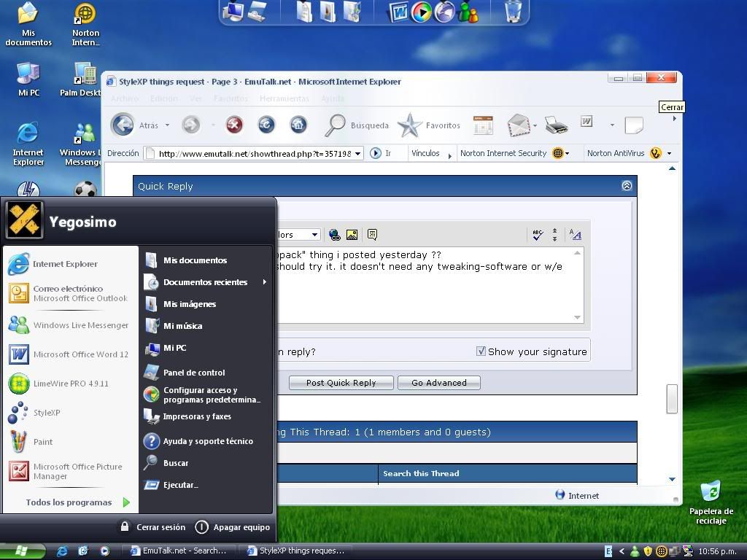Launch StyleXP from the Start menu
This screenshot has height=560, width=747.
click(x=34, y=413)
